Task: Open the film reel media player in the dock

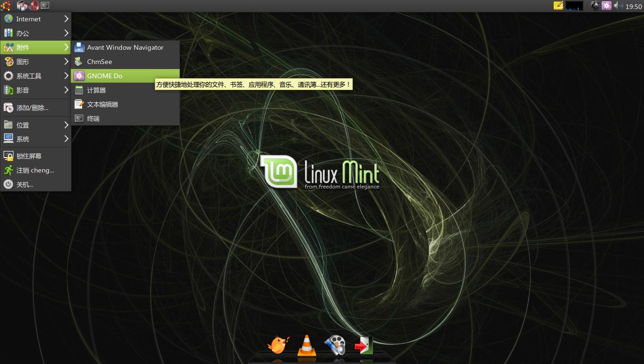Action: coord(335,345)
